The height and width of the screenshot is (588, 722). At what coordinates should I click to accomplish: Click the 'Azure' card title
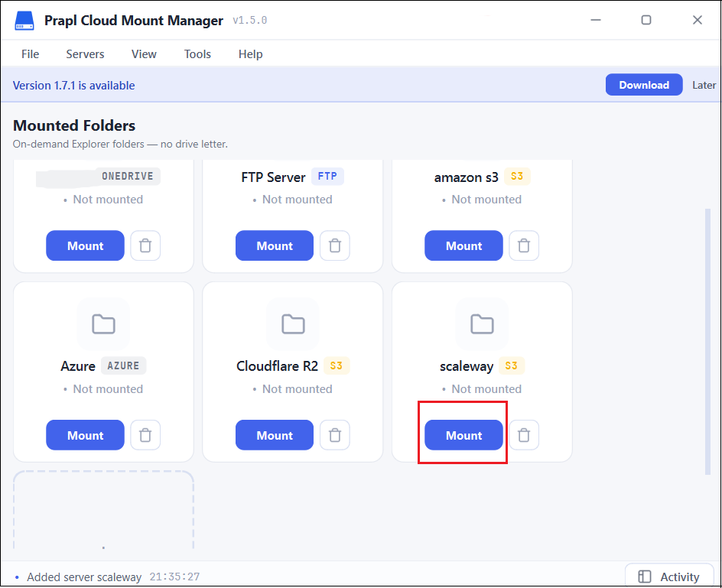coord(78,366)
